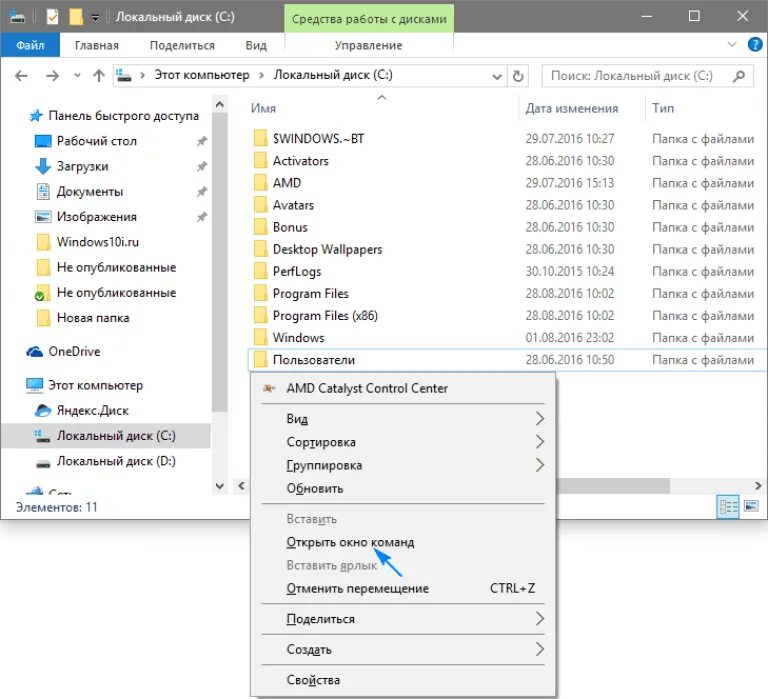Choose Свойства in context menu
Image resolution: width=768 pixels, height=699 pixels.
tap(403, 680)
